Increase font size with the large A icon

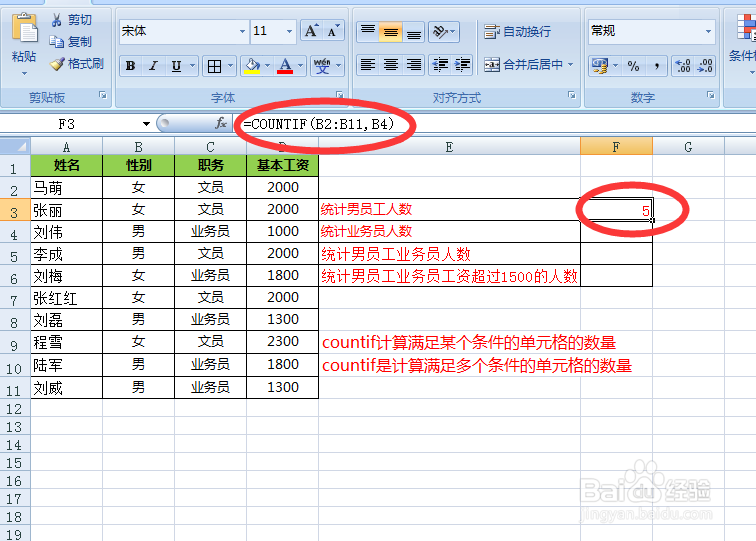[311, 31]
